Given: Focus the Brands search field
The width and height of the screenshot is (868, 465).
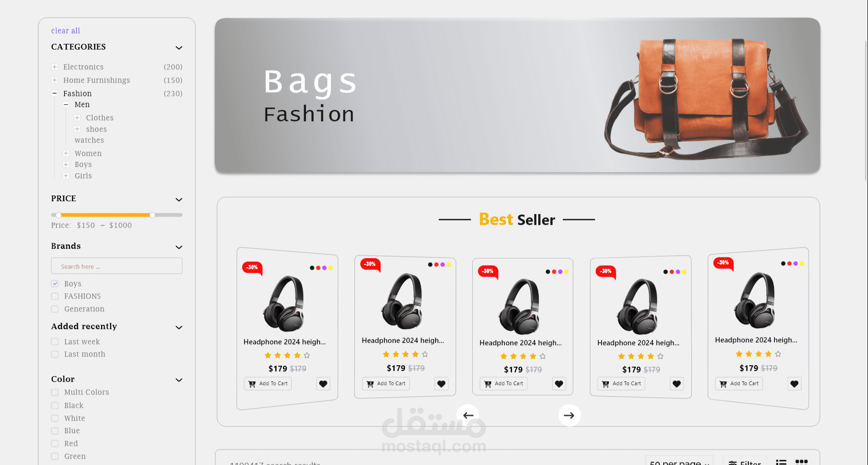Looking at the screenshot, I should point(117,266).
